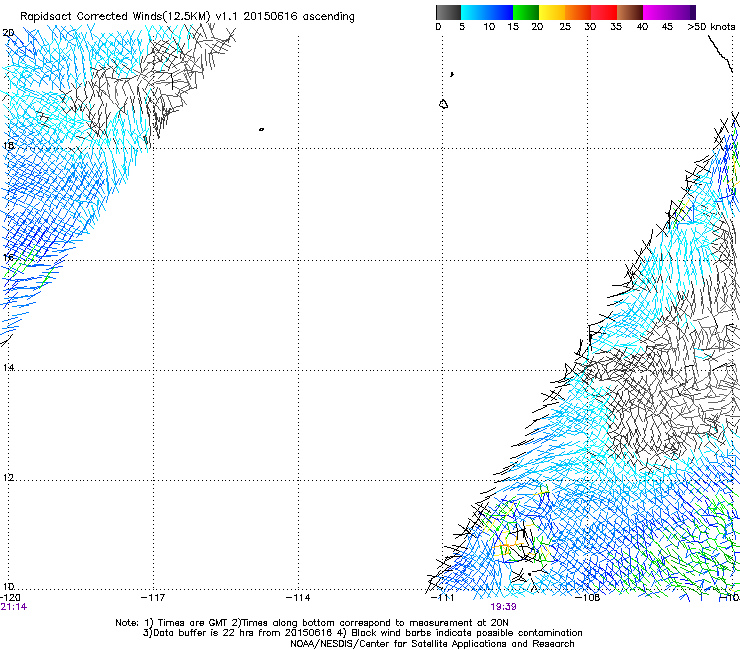Viewport: 740px width, 650px height.
Task: Click the '15' legend tick label
Action: [513, 27]
